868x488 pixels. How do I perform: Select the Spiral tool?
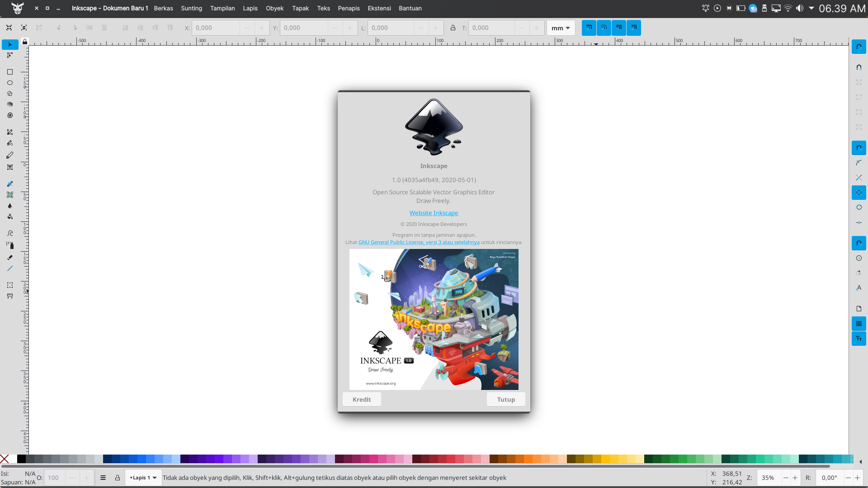coord(10,115)
